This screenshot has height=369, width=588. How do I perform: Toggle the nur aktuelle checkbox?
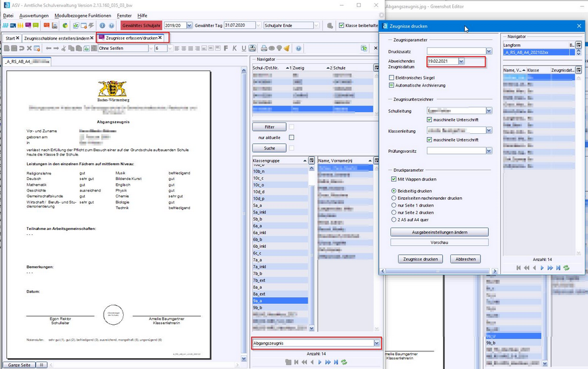(291, 137)
